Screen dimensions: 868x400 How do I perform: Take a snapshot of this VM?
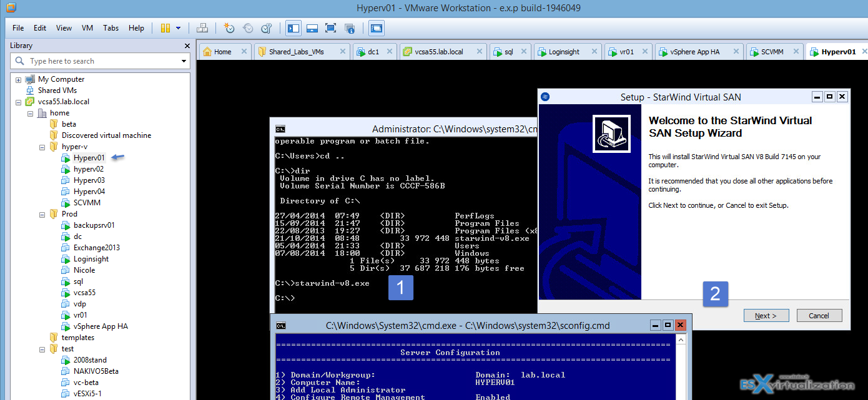coord(229,28)
